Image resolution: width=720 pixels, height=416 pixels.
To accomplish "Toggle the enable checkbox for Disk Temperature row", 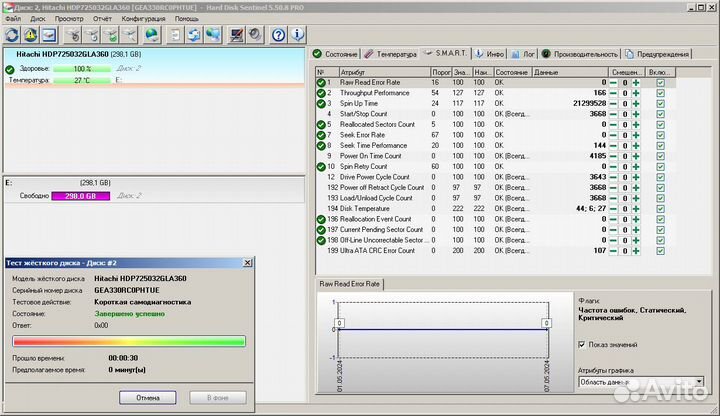I will (659, 208).
